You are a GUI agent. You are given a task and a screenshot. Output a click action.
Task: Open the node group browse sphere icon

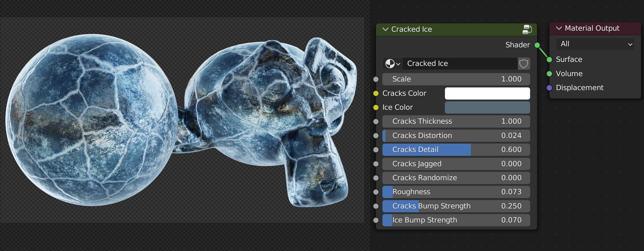tap(391, 63)
